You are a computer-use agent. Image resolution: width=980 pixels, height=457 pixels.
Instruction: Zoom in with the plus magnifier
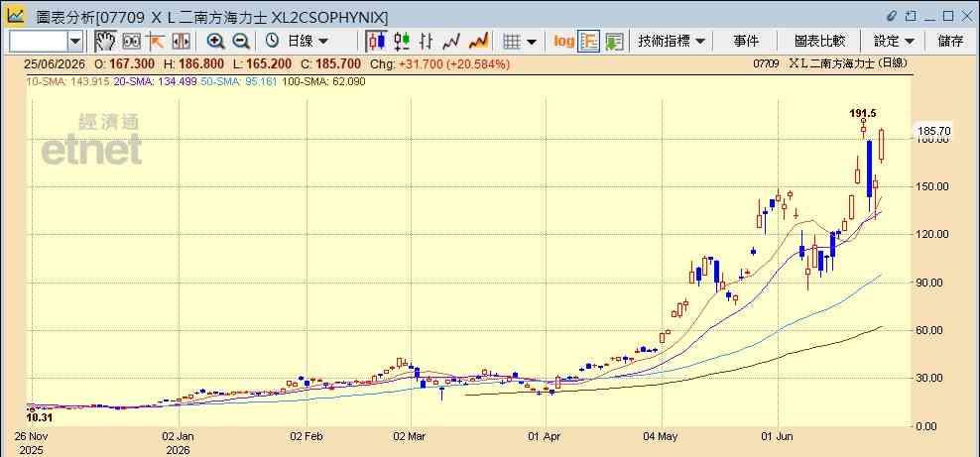(x=215, y=42)
